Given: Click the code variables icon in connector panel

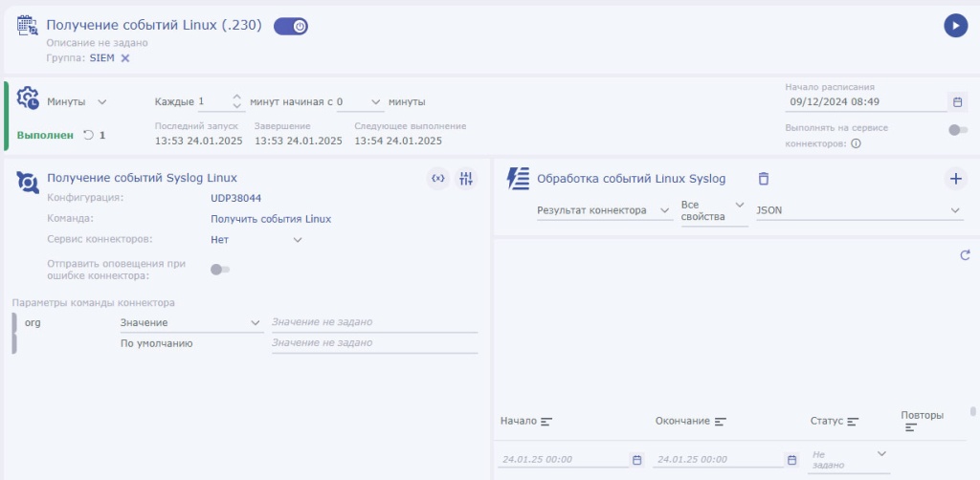Looking at the screenshot, I should coord(437,178).
